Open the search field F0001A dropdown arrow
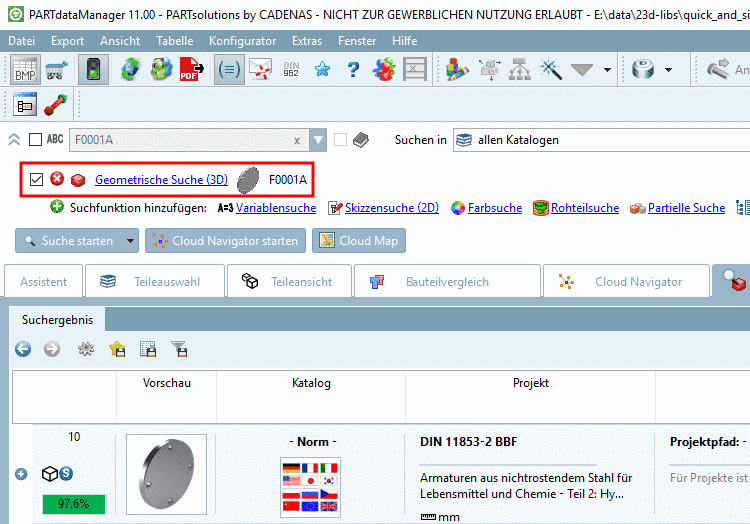 pos(318,140)
